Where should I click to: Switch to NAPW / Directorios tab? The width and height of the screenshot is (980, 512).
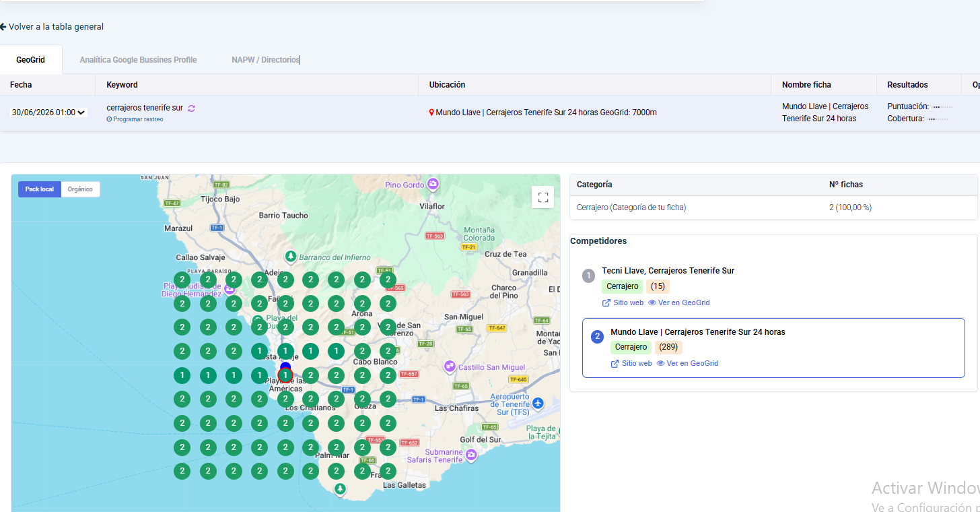coord(265,60)
